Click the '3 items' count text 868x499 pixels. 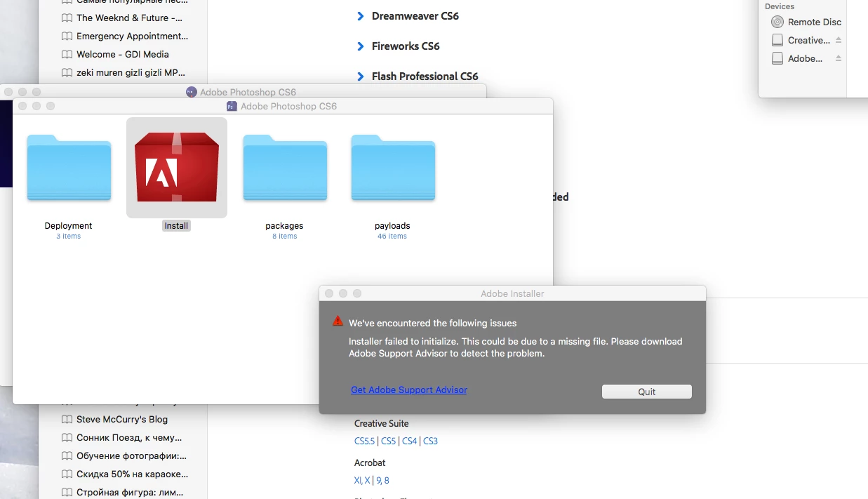click(69, 237)
